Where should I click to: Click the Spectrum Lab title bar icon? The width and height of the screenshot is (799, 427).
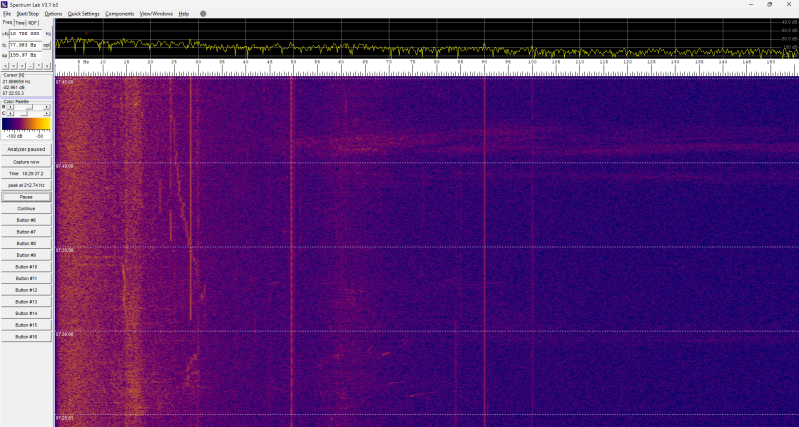pos(5,5)
